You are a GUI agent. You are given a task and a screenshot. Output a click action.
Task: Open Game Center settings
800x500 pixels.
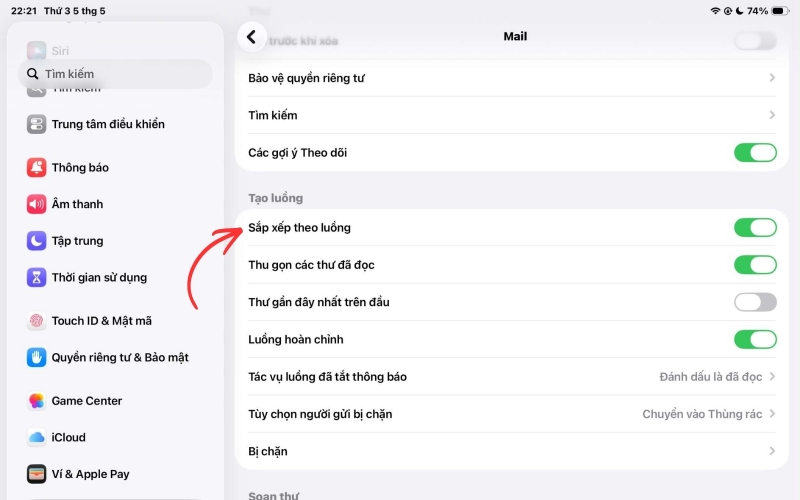click(115, 401)
